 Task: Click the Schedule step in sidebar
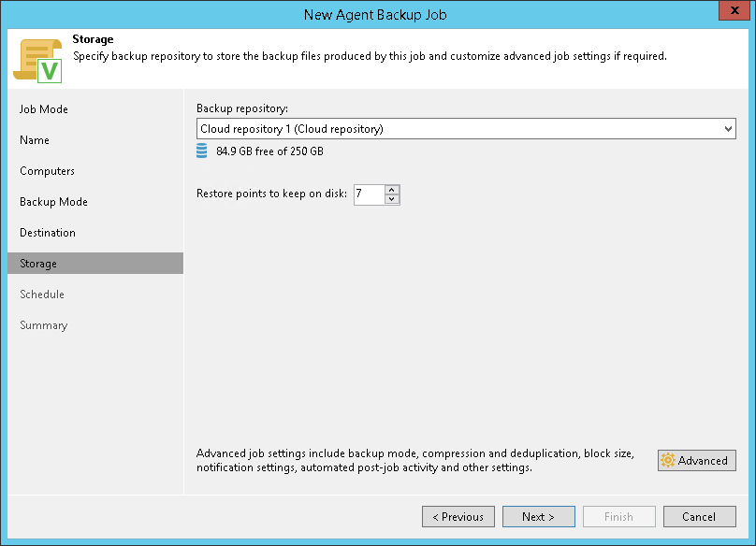[x=42, y=295]
